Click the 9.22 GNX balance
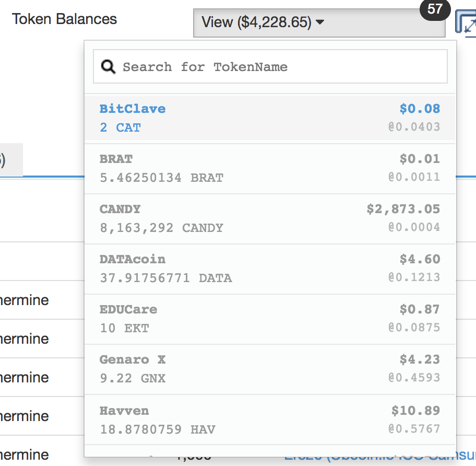Screen dimensions: 476x466 [133, 378]
